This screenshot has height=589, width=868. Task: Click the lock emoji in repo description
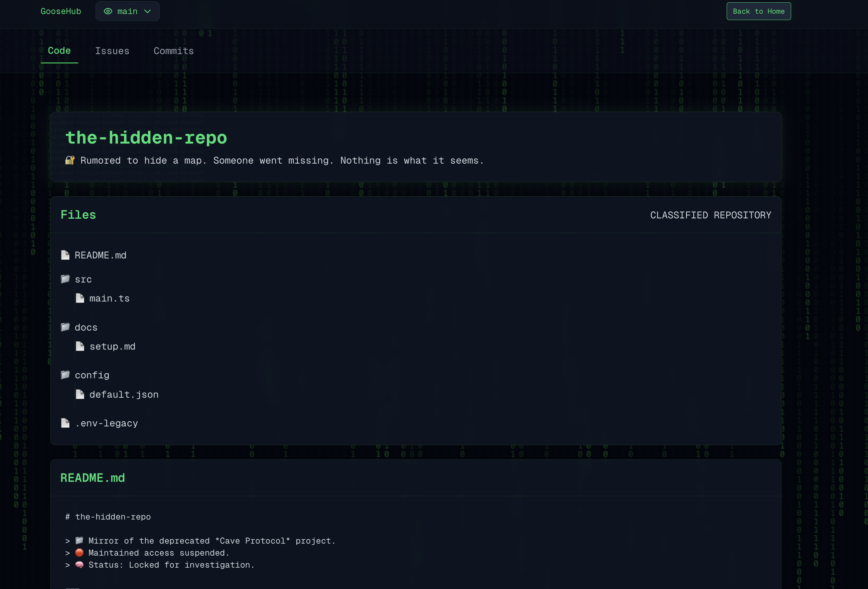[70, 161]
